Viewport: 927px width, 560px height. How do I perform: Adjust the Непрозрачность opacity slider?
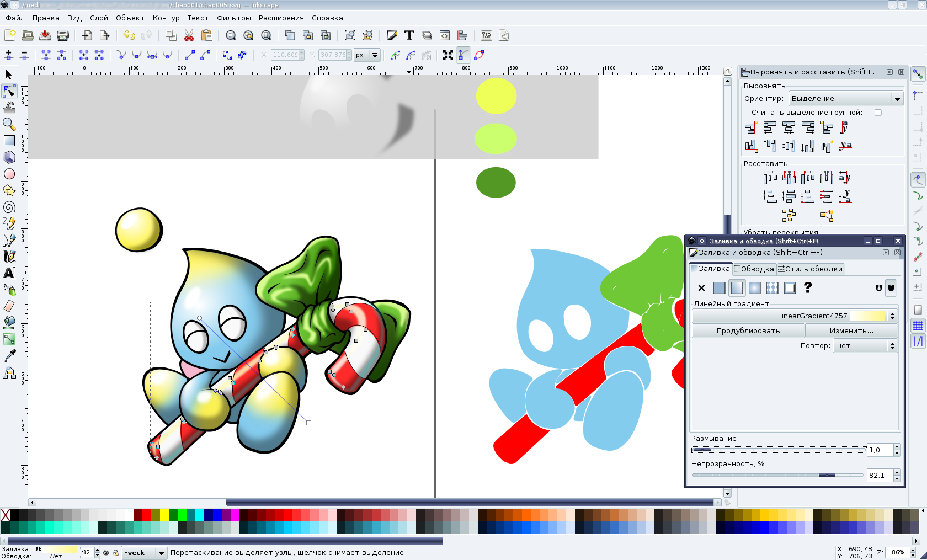pyautogui.click(x=777, y=475)
